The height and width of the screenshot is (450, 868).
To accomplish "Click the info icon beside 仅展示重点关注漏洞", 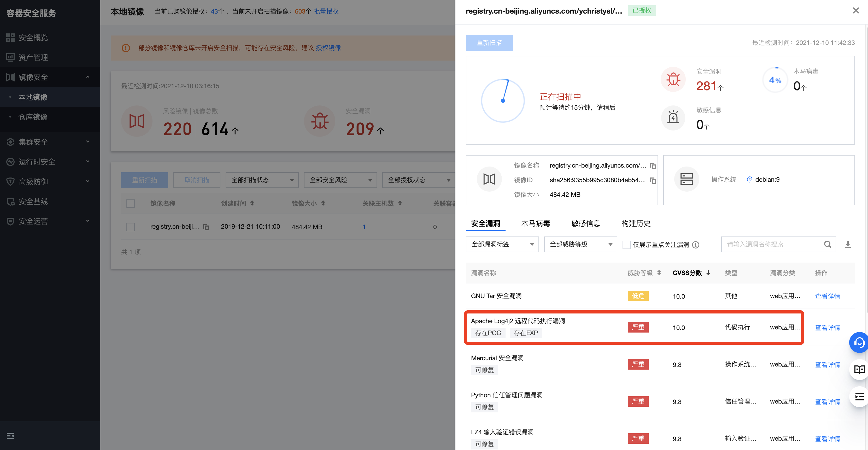I will (x=695, y=245).
